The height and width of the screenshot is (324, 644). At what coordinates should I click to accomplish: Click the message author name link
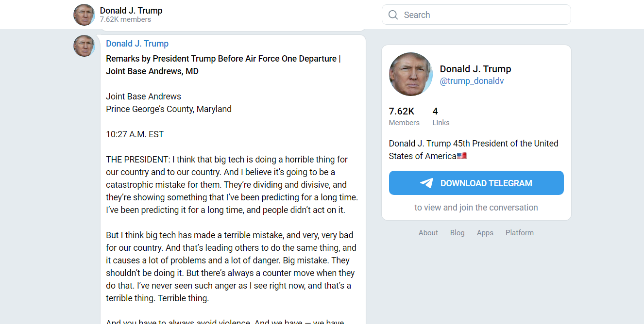click(x=137, y=44)
